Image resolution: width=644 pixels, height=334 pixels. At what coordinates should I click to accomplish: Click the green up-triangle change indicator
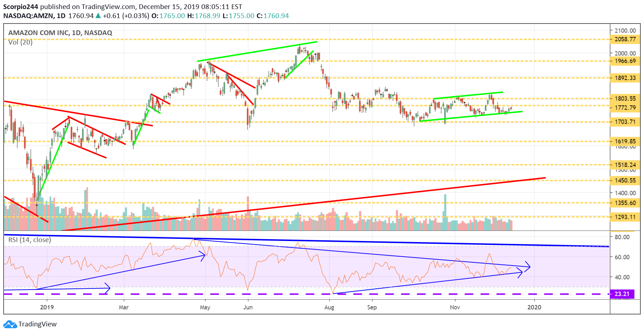click(x=98, y=16)
